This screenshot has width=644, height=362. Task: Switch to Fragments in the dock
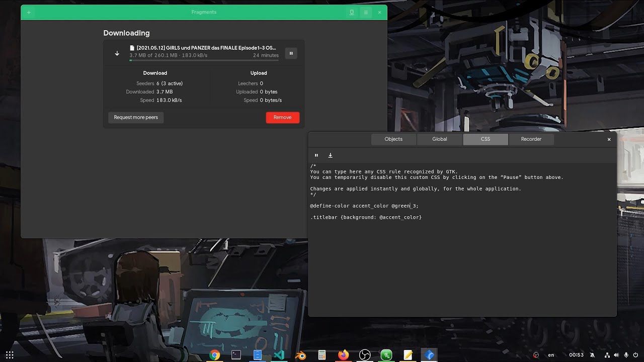429,355
